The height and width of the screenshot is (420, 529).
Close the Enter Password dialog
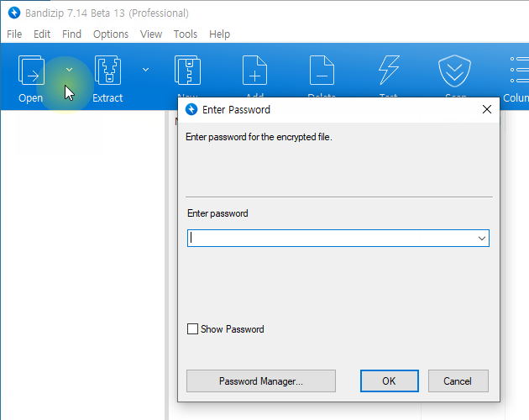click(x=486, y=109)
